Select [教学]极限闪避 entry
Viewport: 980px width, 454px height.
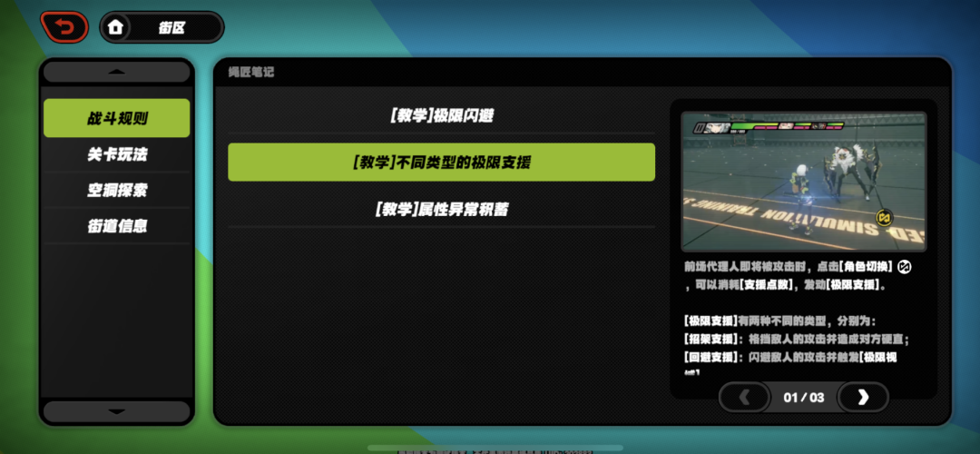pyautogui.click(x=441, y=115)
